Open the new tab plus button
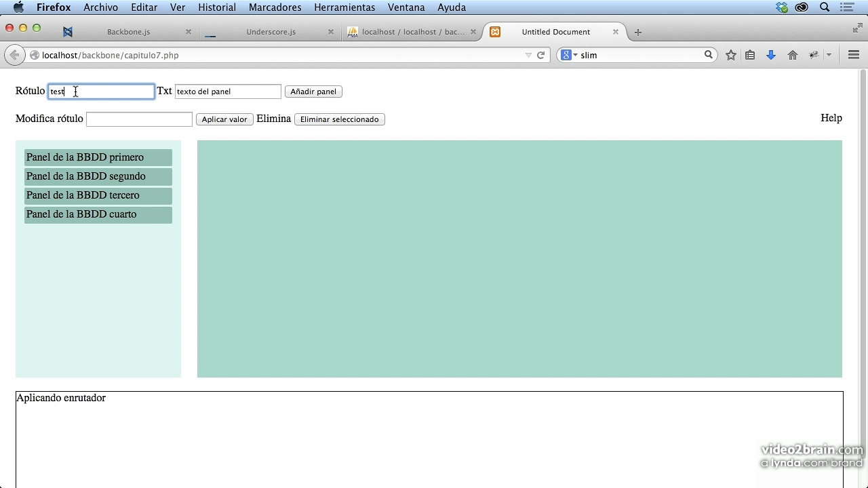The image size is (868, 488). point(637,32)
